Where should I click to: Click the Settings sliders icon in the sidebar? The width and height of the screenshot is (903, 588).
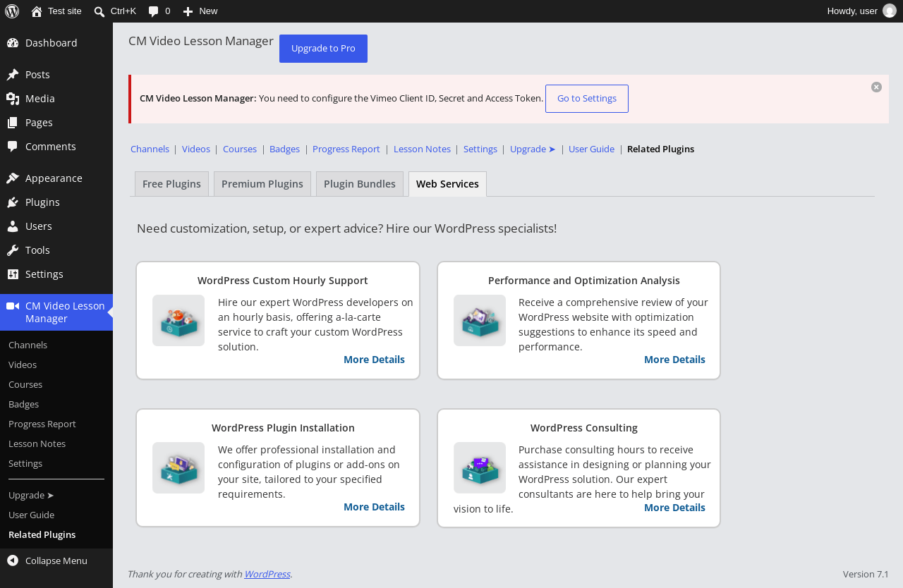(x=13, y=274)
